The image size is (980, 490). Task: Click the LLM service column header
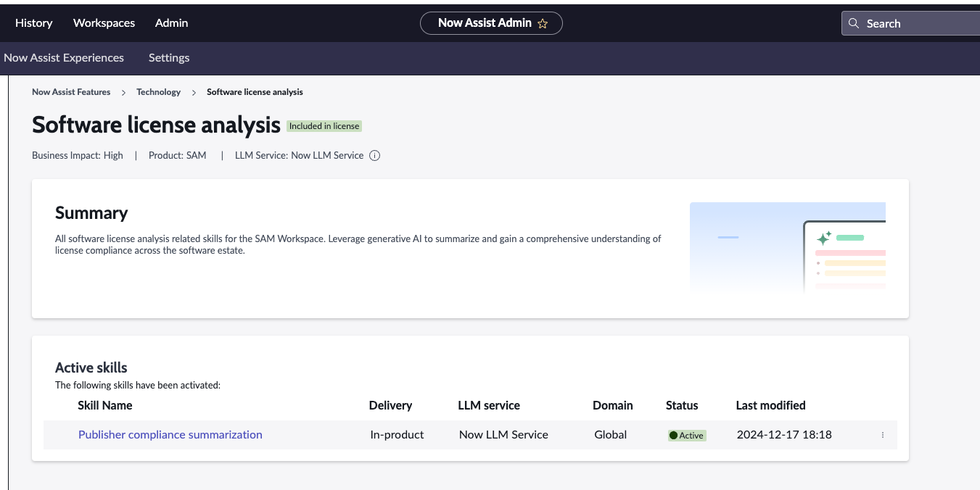tap(489, 405)
